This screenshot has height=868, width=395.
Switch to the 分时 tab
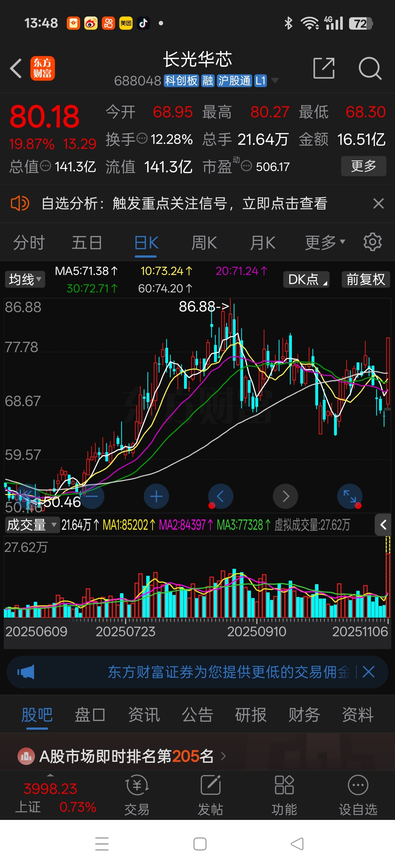[x=29, y=242]
